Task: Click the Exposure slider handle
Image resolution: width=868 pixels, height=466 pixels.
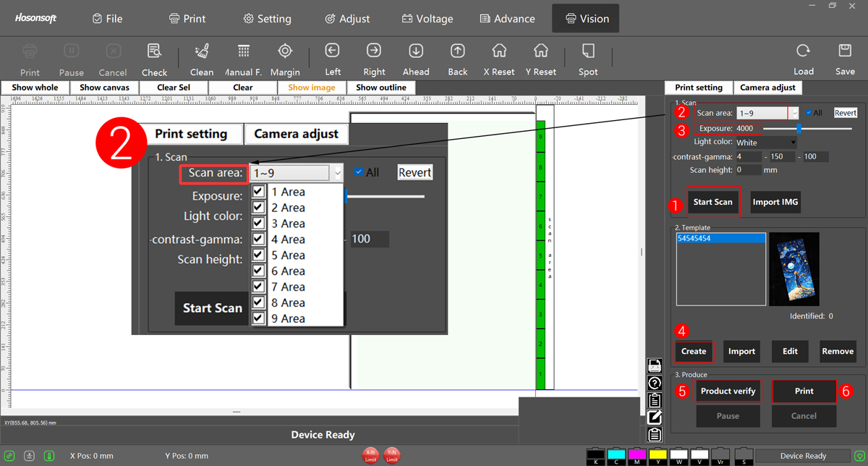Action: [799, 128]
